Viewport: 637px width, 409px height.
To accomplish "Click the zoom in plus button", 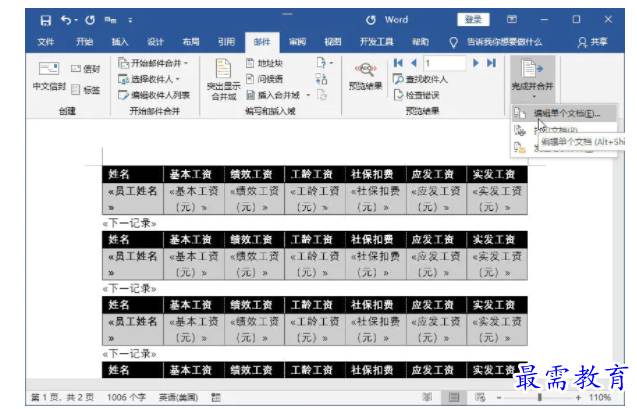I will click(x=578, y=397).
